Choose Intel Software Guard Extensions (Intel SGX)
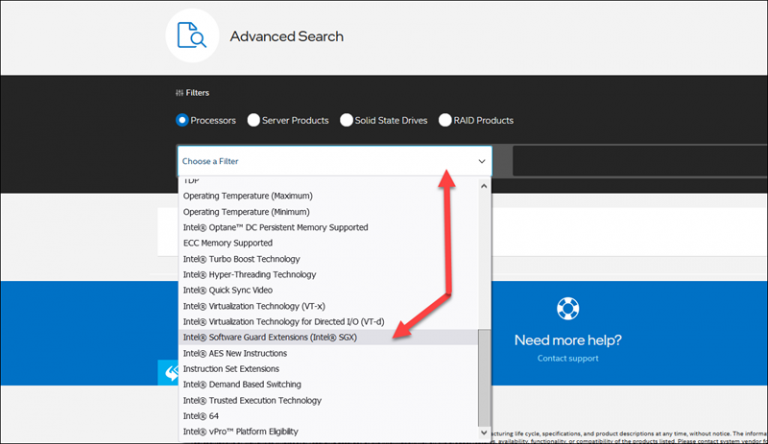Viewport: 768px width, 444px height. (270, 337)
